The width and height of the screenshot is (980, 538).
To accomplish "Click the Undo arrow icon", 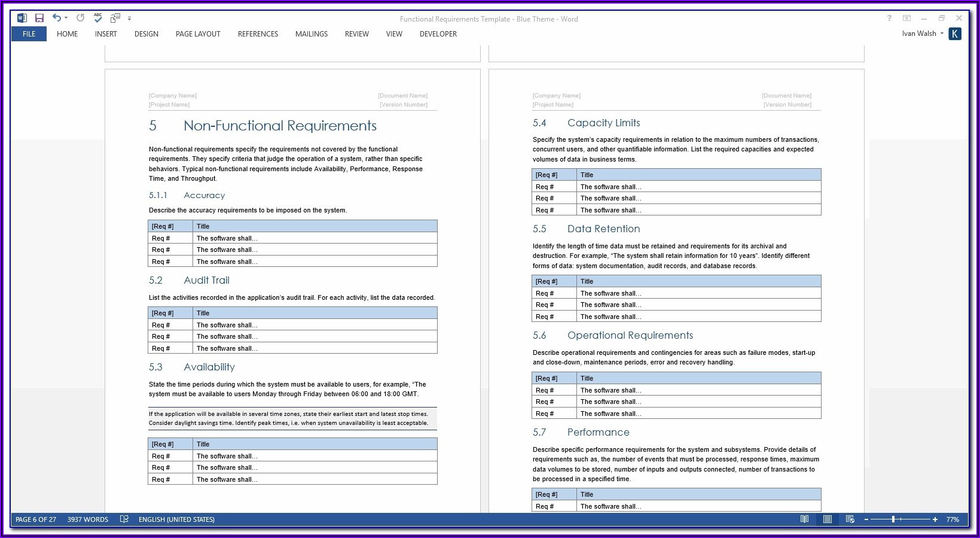I will coord(56,18).
